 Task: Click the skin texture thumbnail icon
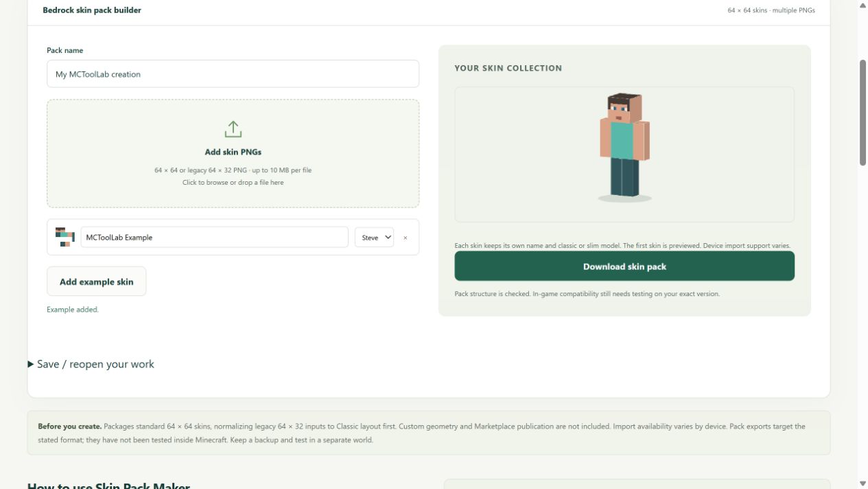click(x=64, y=237)
